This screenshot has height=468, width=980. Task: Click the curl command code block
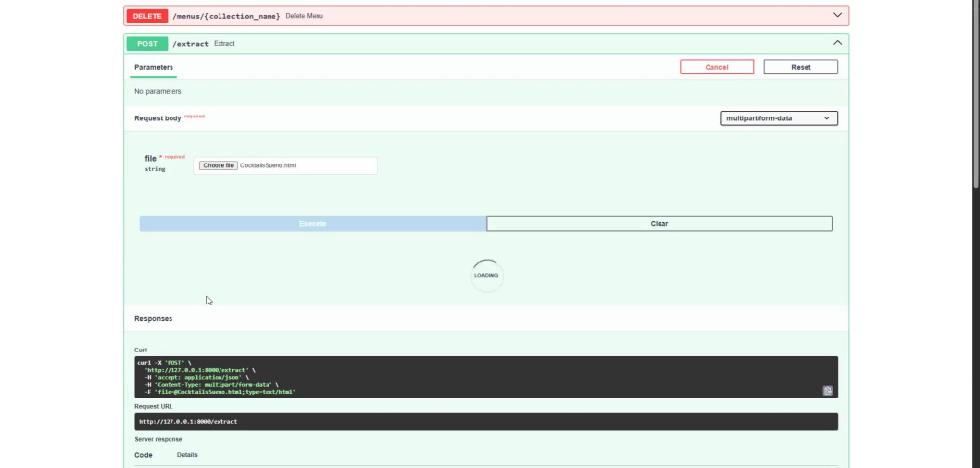pos(486,377)
